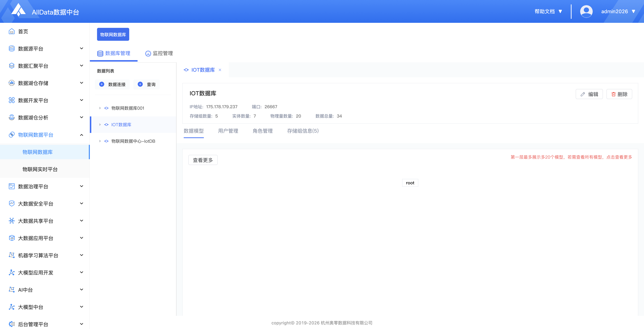Select 物联网数据中心-IotDB in the data list
Image resolution: width=644 pixels, height=329 pixels.
tap(133, 141)
